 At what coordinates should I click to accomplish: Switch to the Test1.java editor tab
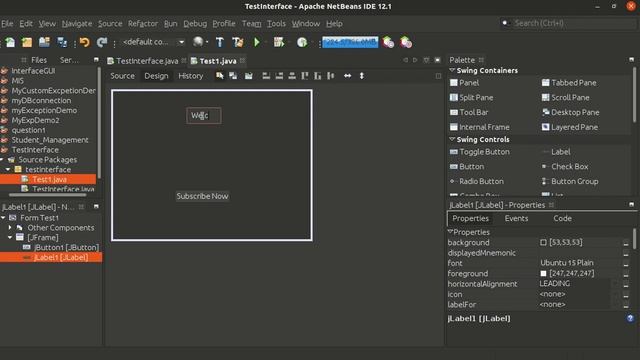point(218,61)
